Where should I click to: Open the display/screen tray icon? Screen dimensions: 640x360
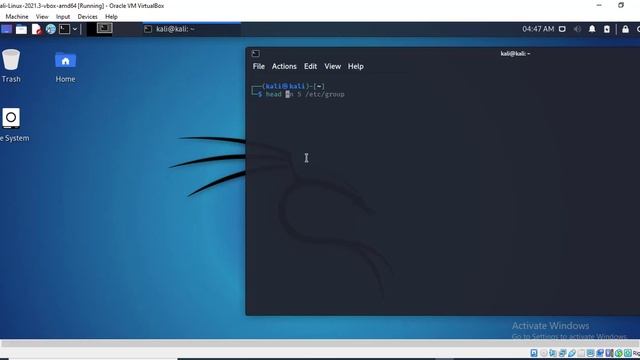[x=562, y=29]
